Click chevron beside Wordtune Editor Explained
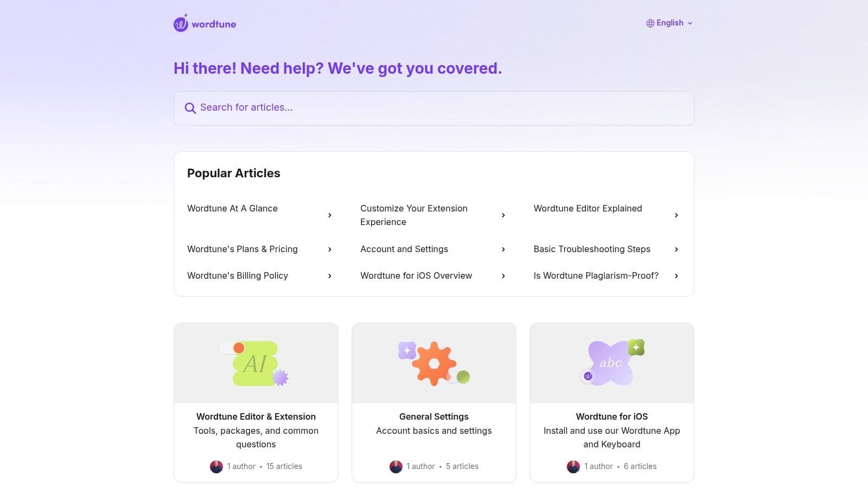Screen dimensions: 868x488 click(x=676, y=215)
